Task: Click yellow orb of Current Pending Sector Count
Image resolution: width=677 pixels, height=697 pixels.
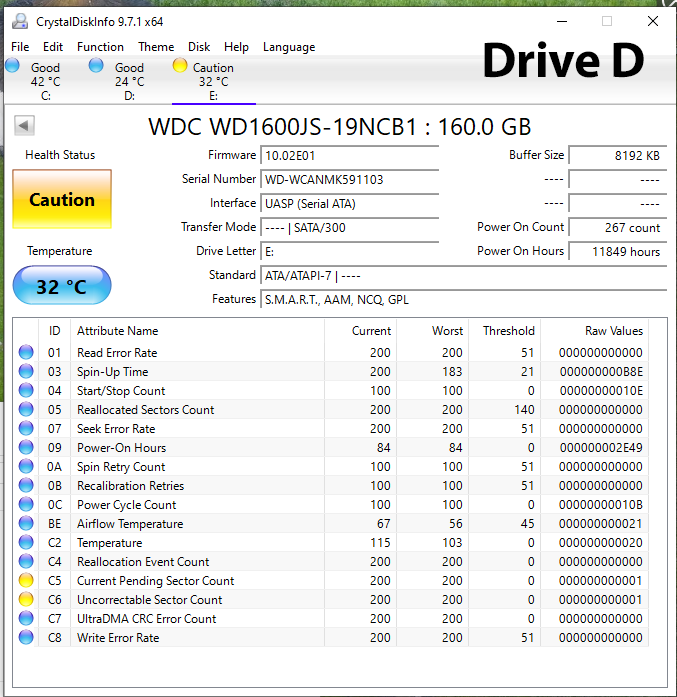Action: point(26,581)
